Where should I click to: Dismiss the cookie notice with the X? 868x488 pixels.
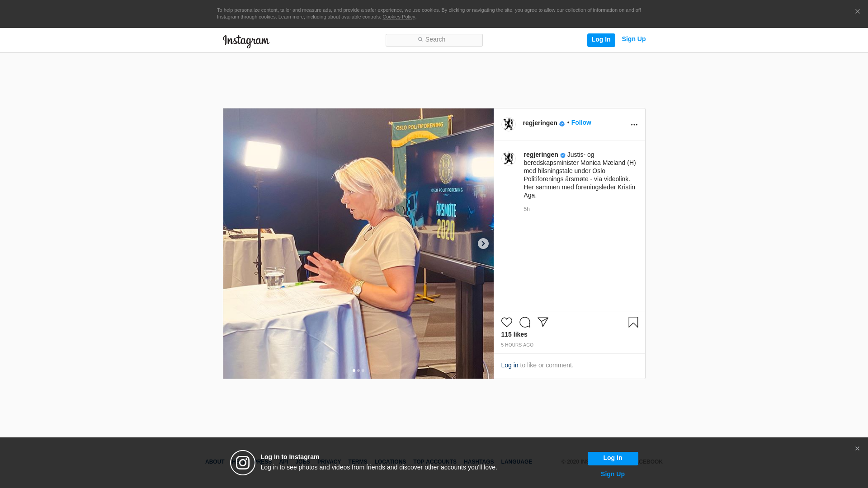pyautogui.click(x=857, y=11)
